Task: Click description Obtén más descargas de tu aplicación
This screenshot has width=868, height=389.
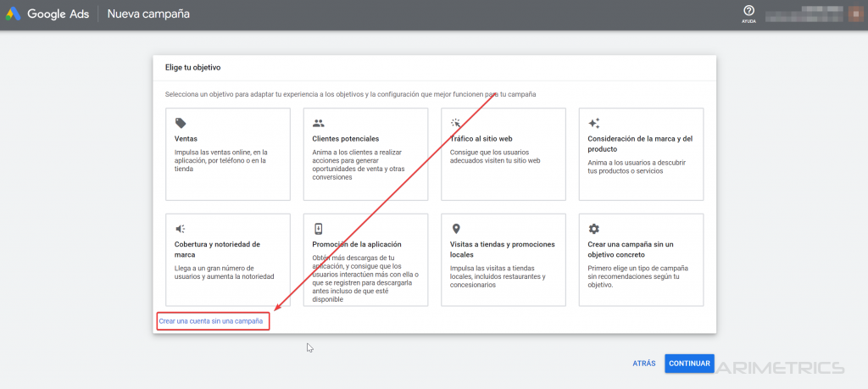Action: point(365,279)
